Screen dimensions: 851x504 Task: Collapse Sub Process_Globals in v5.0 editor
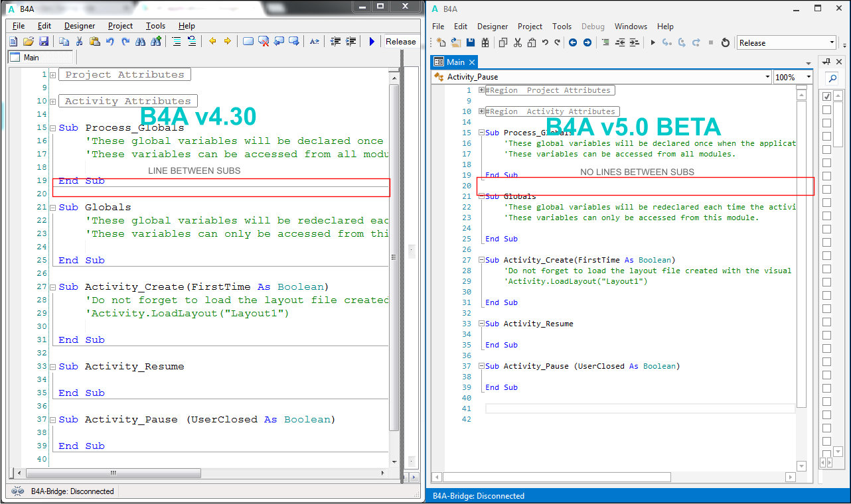click(481, 133)
